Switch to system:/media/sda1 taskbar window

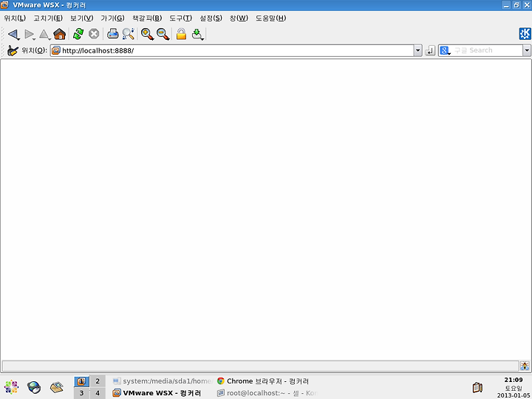162,381
